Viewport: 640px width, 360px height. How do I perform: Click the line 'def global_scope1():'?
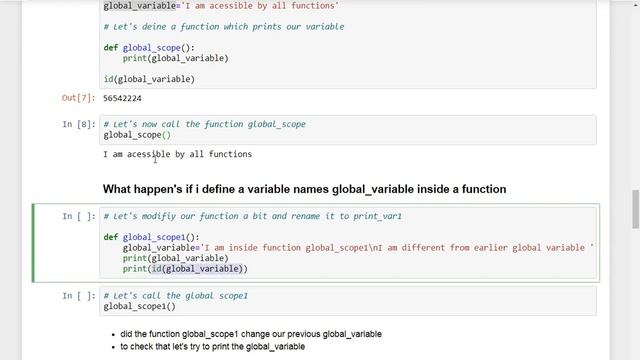[x=151, y=237]
